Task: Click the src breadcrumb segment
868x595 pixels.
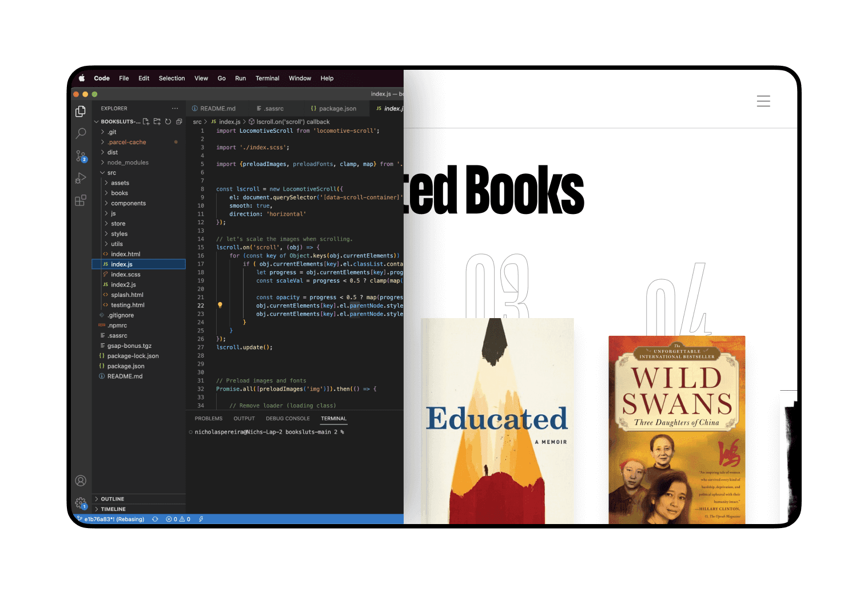Action: (x=197, y=122)
